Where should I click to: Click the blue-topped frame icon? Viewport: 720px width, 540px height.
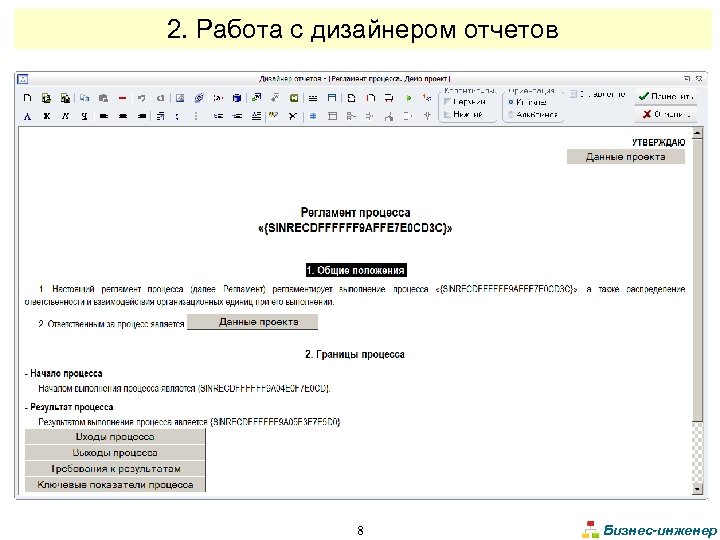click(332, 98)
